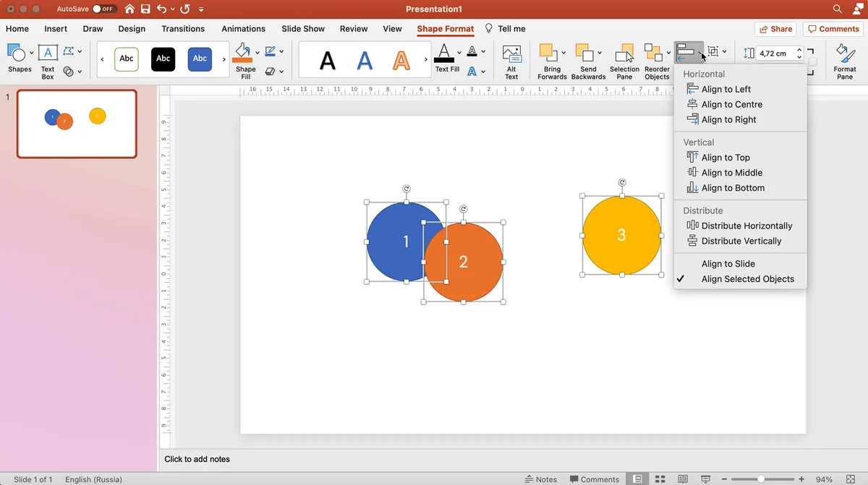The height and width of the screenshot is (485, 868).
Task: Apply the black Abc shape style
Action: [163, 59]
